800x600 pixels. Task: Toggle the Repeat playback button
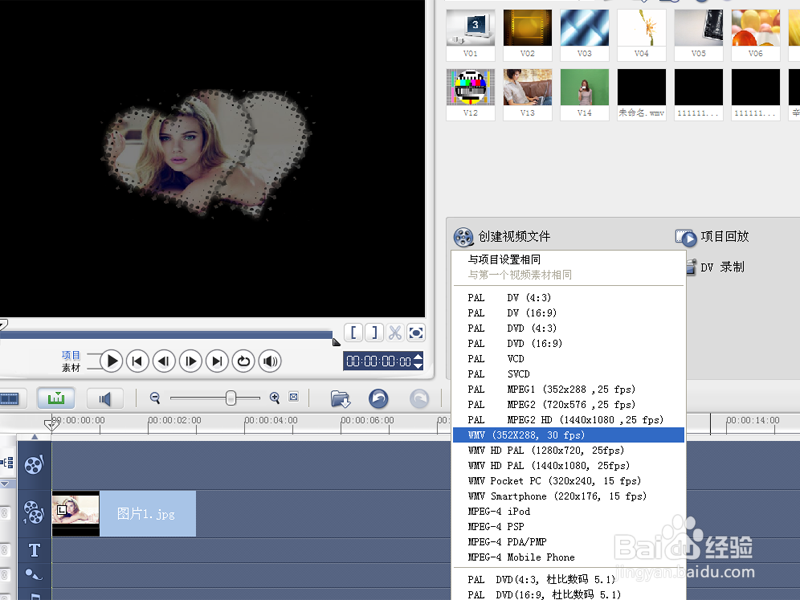pos(243,361)
